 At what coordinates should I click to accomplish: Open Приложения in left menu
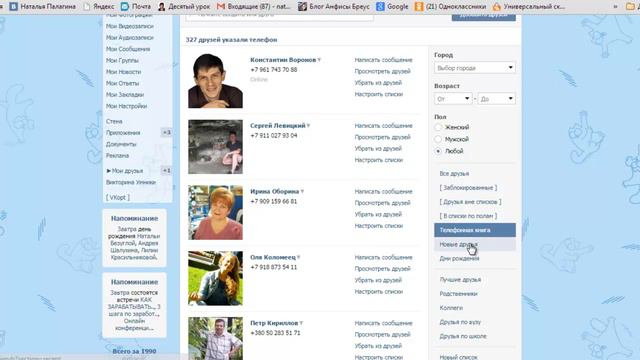point(123,133)
